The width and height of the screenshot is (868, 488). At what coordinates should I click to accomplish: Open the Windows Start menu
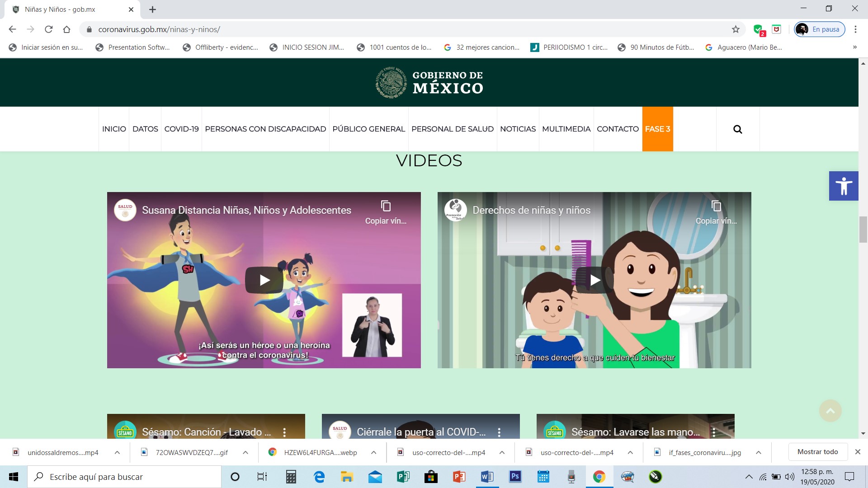[x=13, y=477]
